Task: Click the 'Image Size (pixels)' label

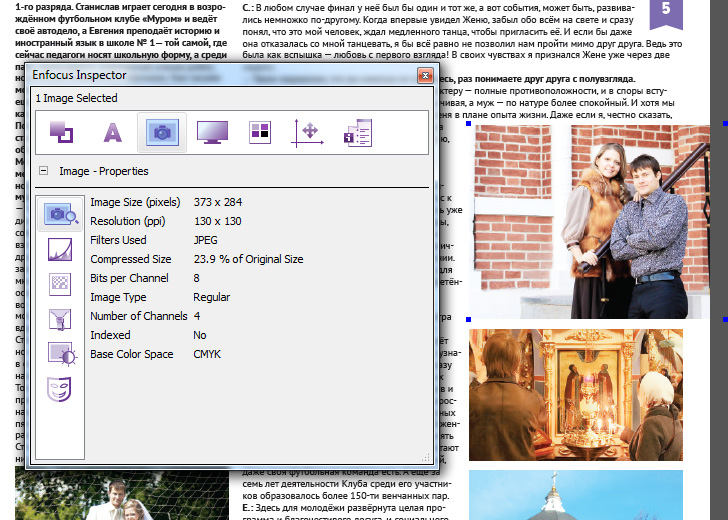Action: (x=135, y=202)
